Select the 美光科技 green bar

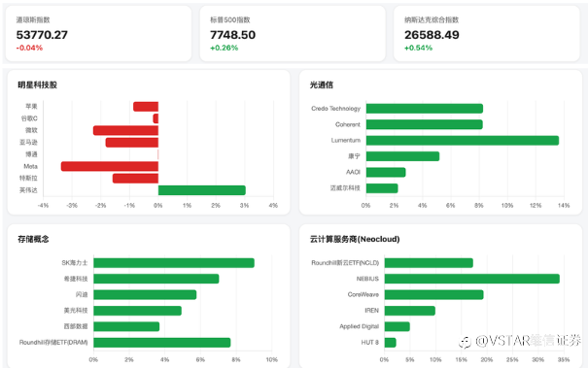coord(138,311)
